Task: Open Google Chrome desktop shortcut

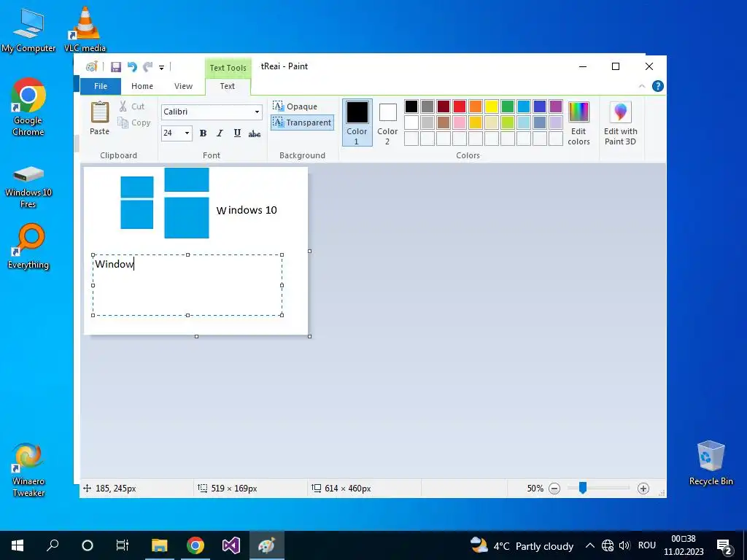Action: point(28,108)
